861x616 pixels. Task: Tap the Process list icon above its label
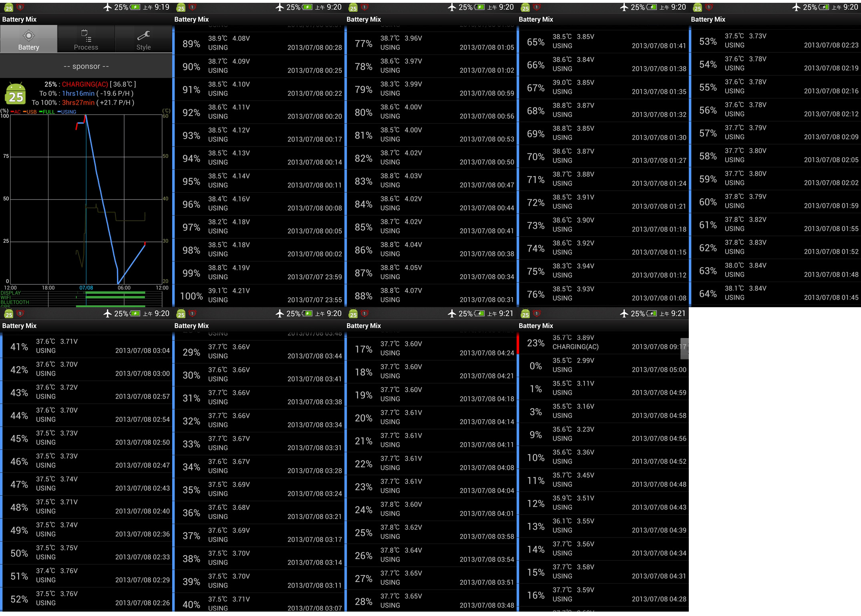pos(86,35)
